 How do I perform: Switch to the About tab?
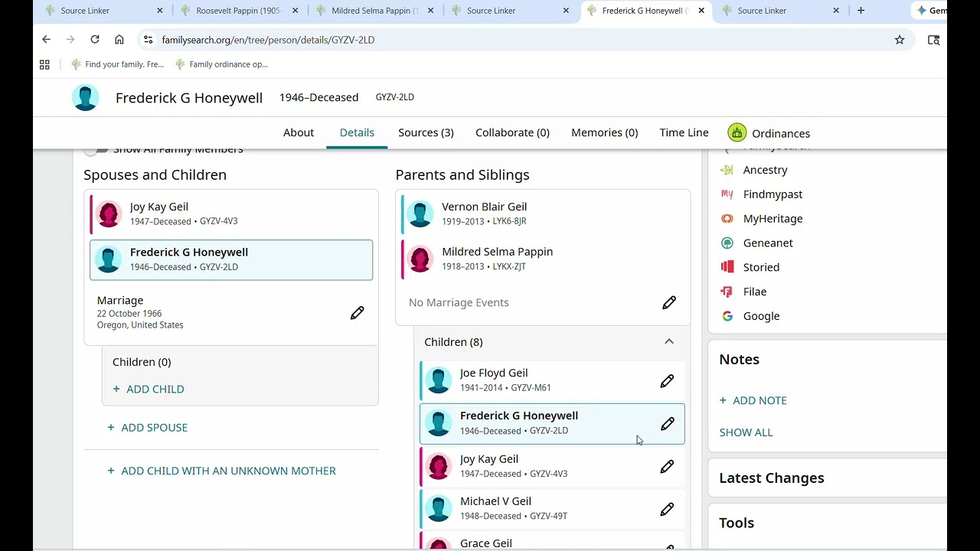tap(299, 132)
